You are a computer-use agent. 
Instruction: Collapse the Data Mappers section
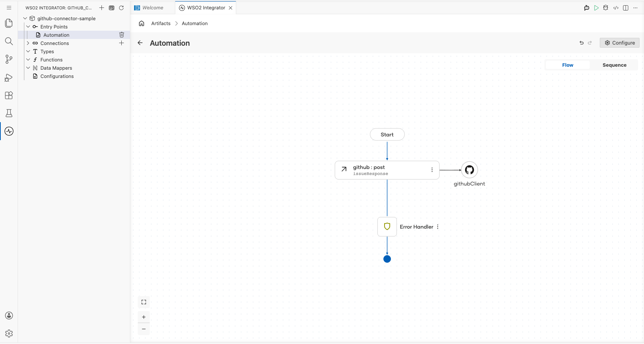[x=28, y=68]
